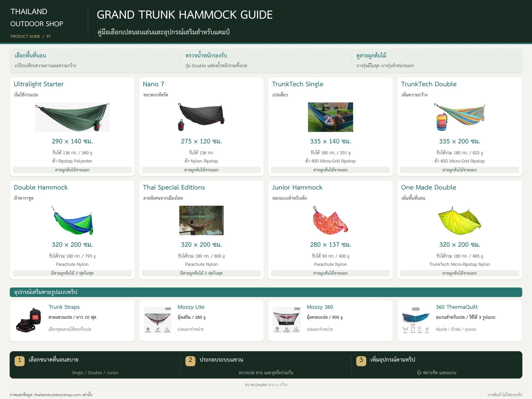
Task: Click the 360 ThermaQuilt accessory name
Action: [457, 307]
